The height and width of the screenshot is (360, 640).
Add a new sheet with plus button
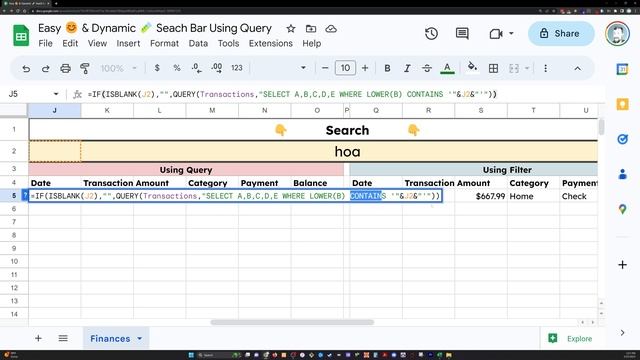pos(38,338)
